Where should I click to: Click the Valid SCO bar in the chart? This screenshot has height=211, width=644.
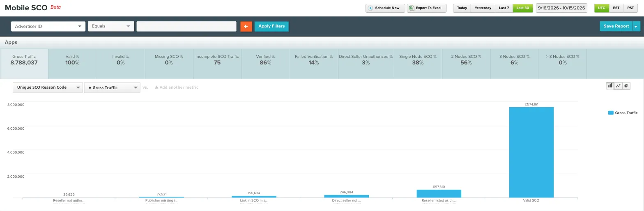(531, 152)
